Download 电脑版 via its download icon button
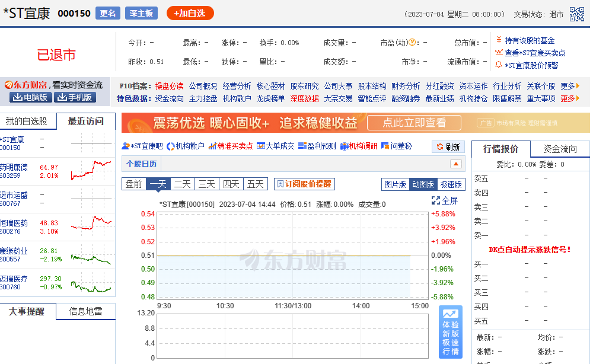Screen dimensions: 593x364 point(31,97)
